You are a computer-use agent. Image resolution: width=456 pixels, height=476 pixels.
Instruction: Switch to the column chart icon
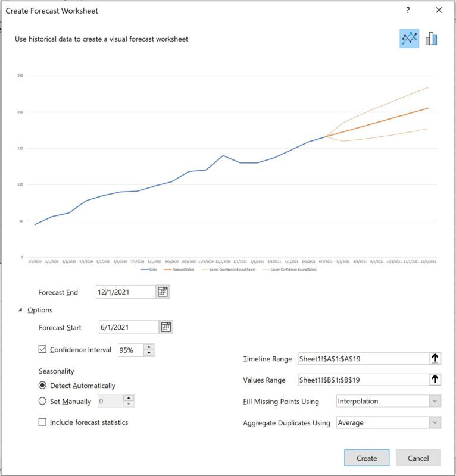point(431,39)
